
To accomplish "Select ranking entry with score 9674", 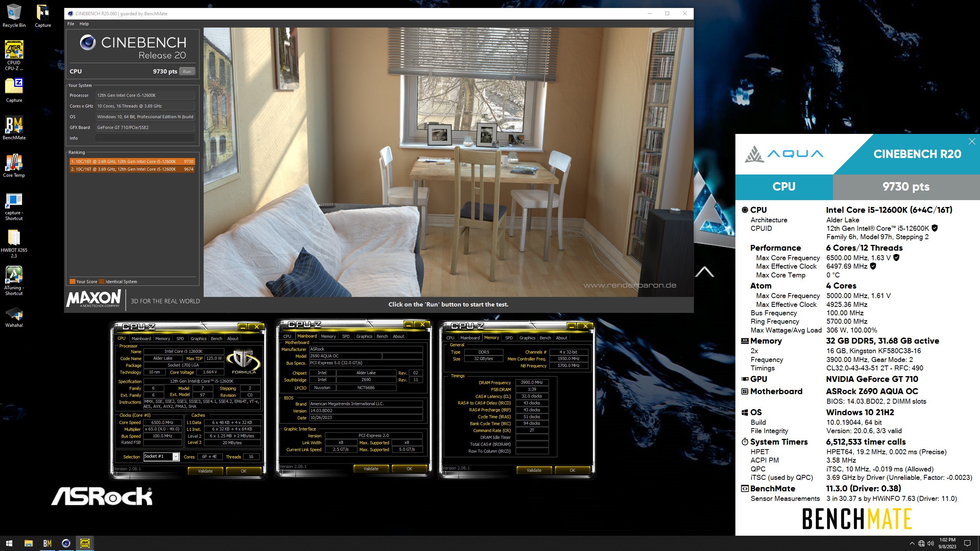I will [132, 169].
